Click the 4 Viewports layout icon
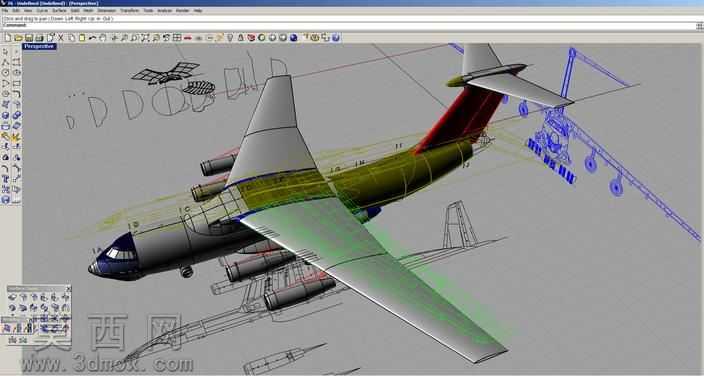 (x=177, y=38)
